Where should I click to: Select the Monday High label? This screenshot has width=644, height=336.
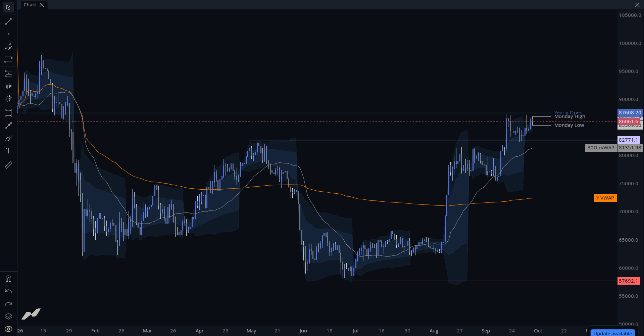(x=569, y=116)
